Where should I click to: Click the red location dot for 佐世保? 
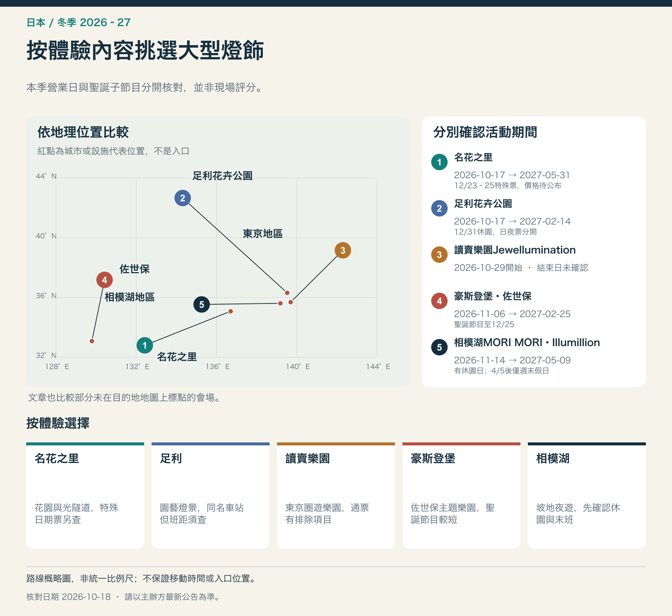tap(92, 341)
